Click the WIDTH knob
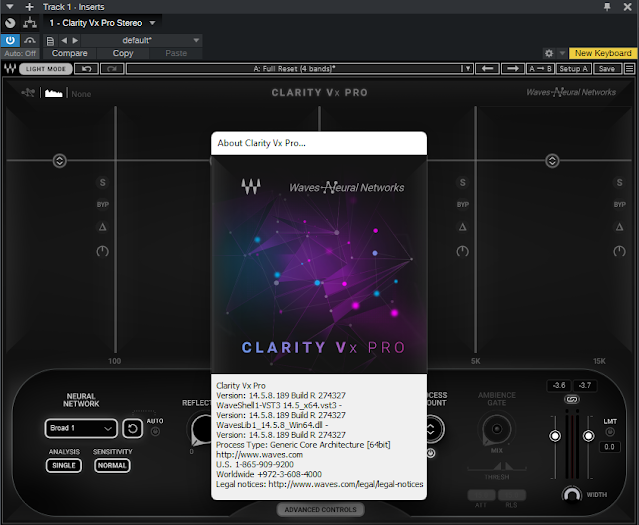The image size is (639, 525). [x=572, y=494]
